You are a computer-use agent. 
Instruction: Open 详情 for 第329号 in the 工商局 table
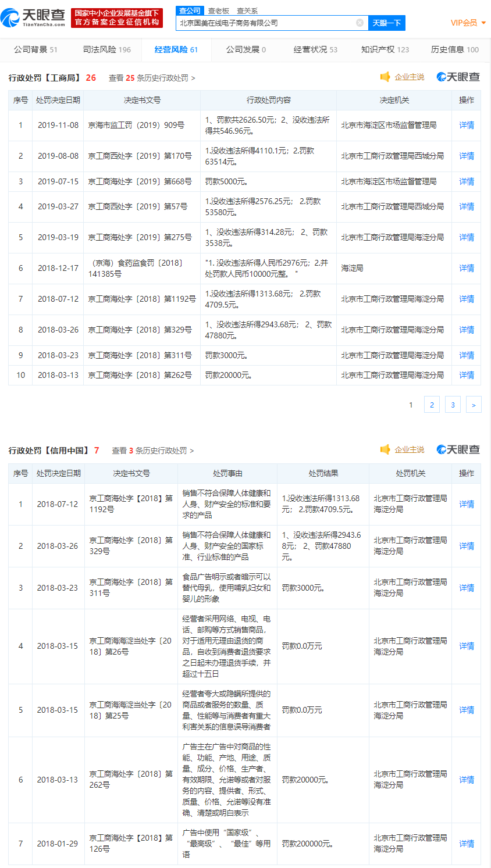pyautogui.click(x=467, y=330)
